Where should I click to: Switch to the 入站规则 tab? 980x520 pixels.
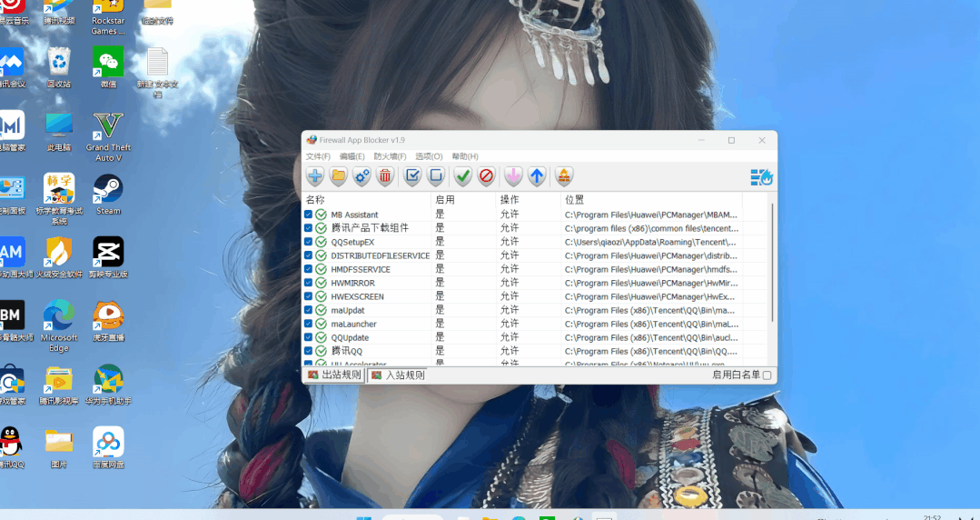398,375
